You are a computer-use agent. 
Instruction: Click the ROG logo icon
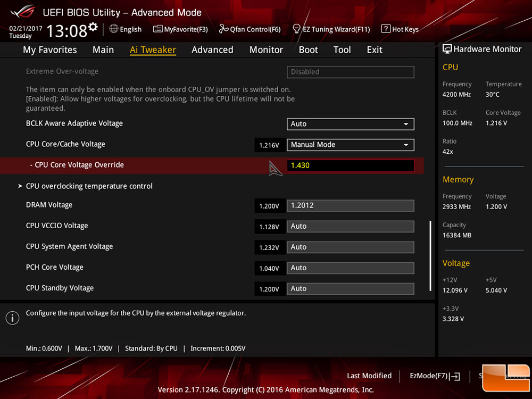tap(23, 12)
